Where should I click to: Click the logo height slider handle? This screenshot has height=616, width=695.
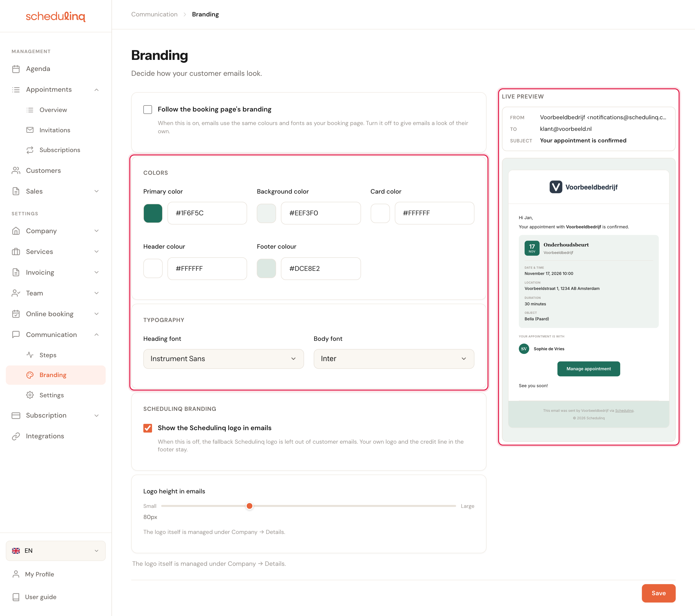pos(249,506)
